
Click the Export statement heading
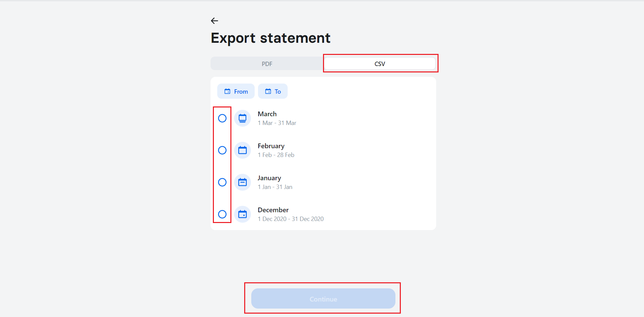270,38
